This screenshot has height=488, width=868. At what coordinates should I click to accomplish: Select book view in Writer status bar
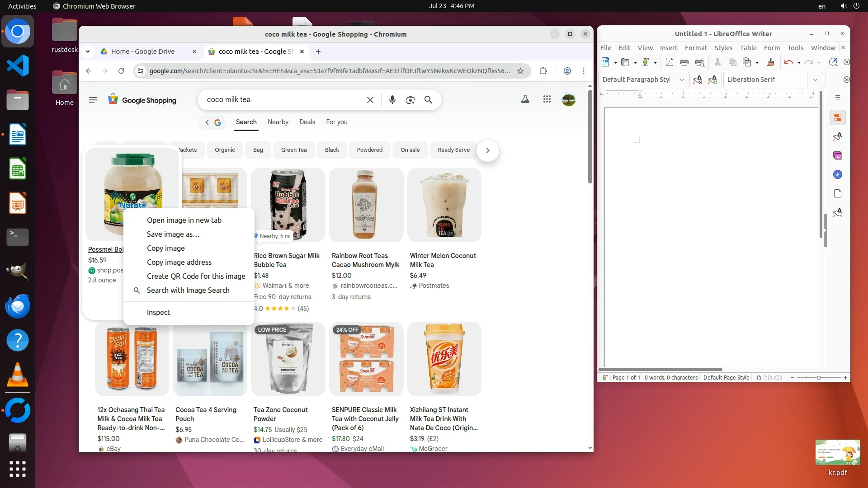[x=778, y=378]
